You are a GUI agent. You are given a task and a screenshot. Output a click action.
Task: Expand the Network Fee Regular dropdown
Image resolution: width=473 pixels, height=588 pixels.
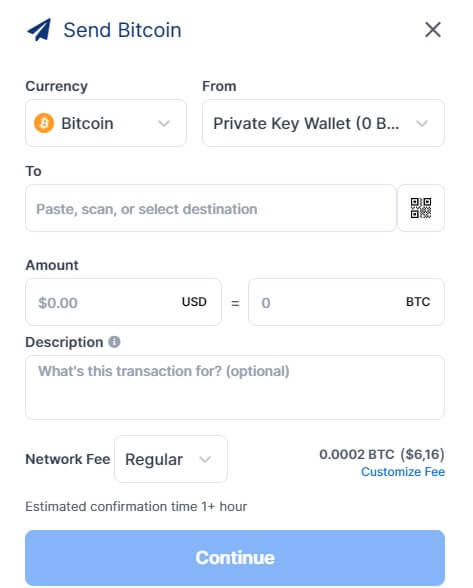(171, 459)
